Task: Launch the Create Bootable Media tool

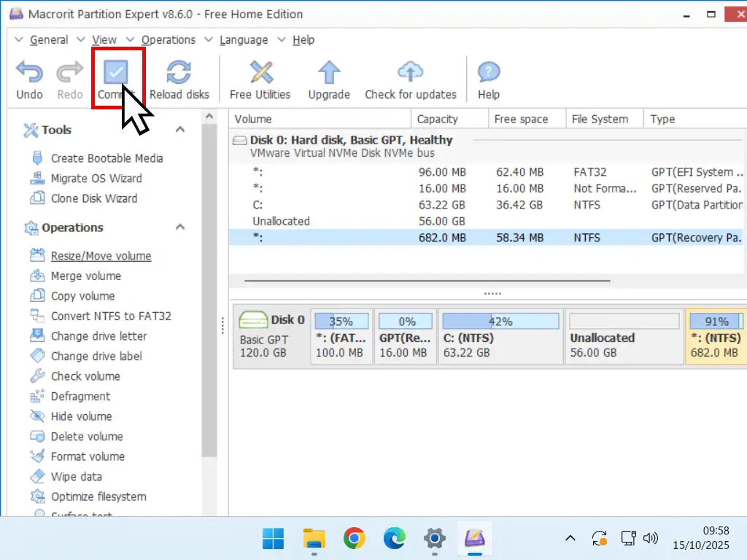Action: (107, 158)
